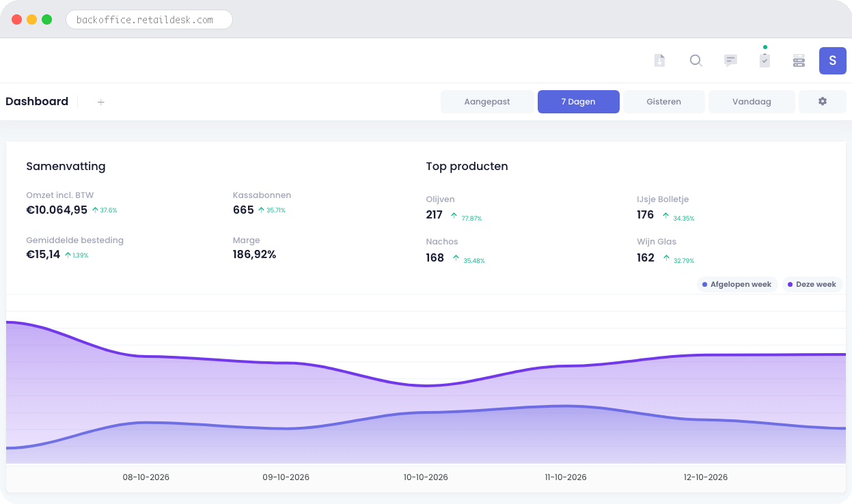Screen dimensions: 852x504
Task: Add a dashboard with plus icon
Action: (x=100, y=102)
